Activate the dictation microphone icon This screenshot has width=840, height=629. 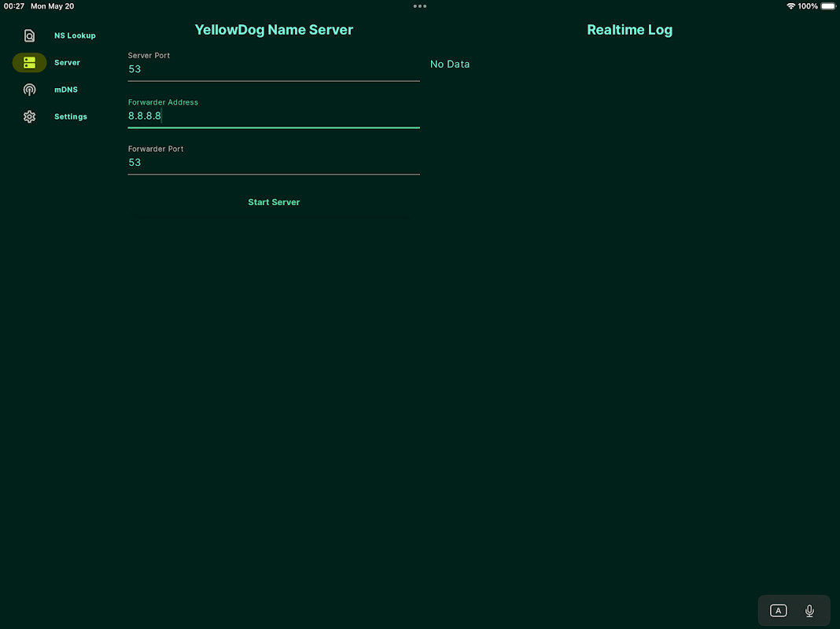pyautogui.click(x=809, y=611)
